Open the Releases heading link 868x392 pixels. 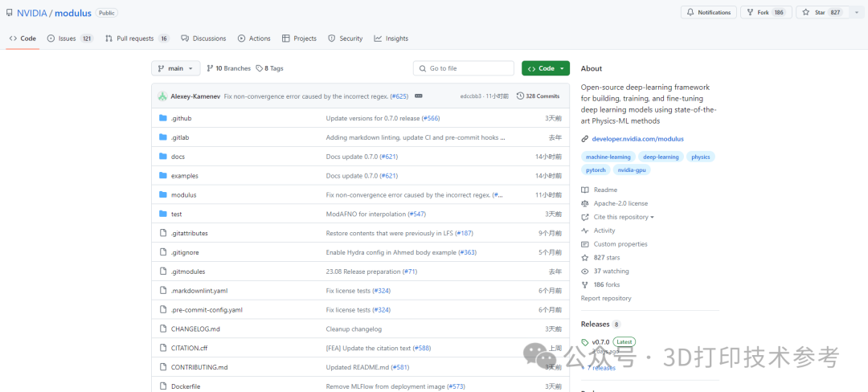[x=595, y=325]
